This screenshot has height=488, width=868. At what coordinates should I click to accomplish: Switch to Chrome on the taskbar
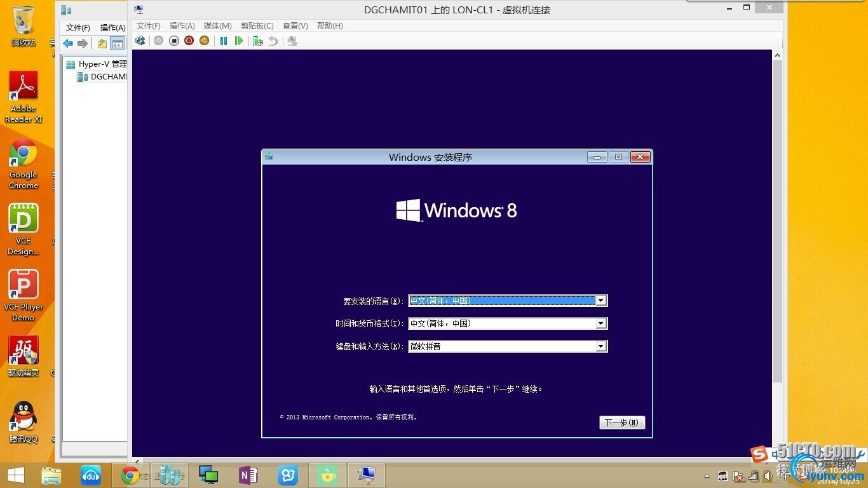point(130,475)
